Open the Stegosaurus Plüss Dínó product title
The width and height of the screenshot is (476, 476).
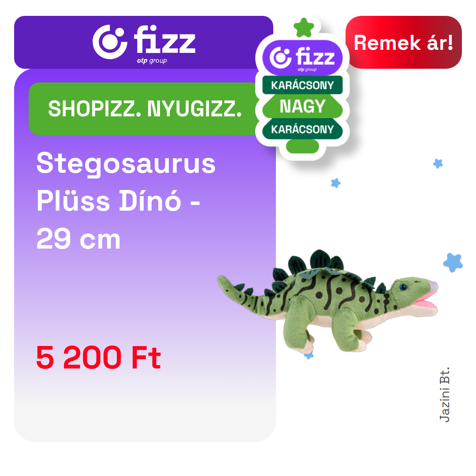coord(126,201)
